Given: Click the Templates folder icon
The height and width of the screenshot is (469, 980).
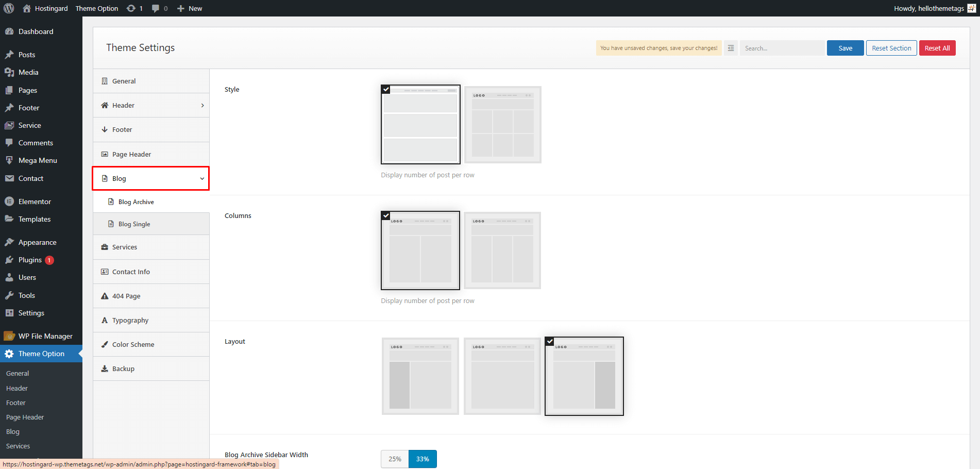Looking at the screenshot, I should pos(9,219).
